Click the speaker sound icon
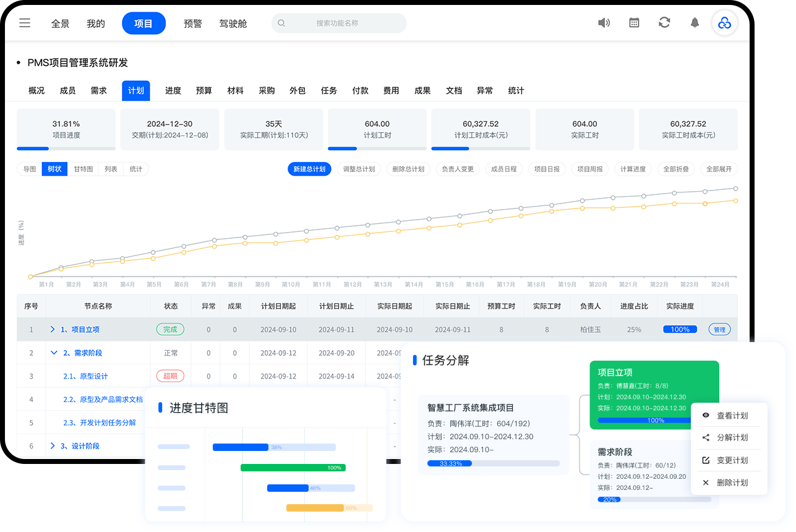This screenshot has height=532, width=796. 604,23
